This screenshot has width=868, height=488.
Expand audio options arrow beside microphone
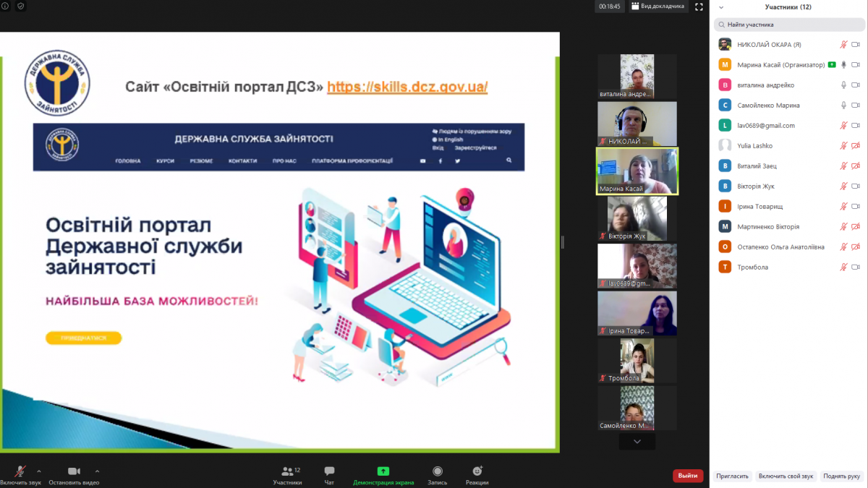39,471
